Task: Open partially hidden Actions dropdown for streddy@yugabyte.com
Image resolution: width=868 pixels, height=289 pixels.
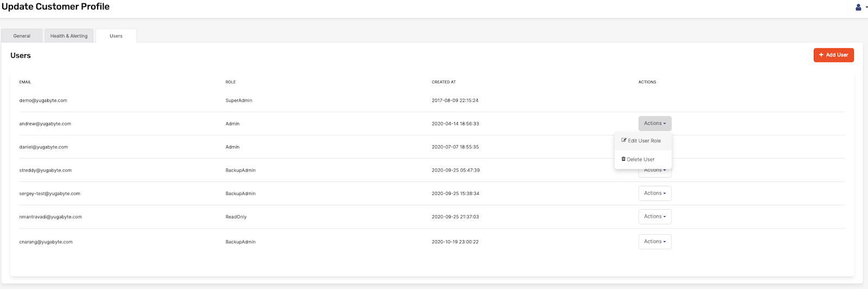Action: click(x=655, y=173)
